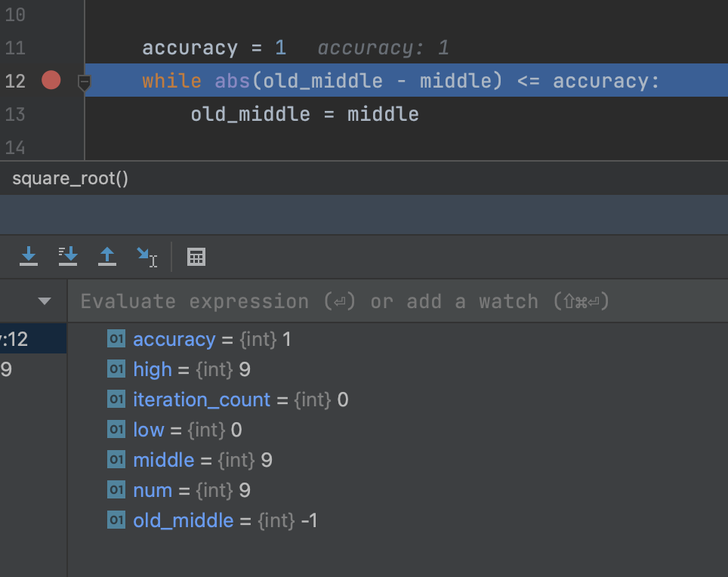This screenshot has height=577, width=728.
Task: Select the iteration_count variable entry
Action: [x=201, y=400]
